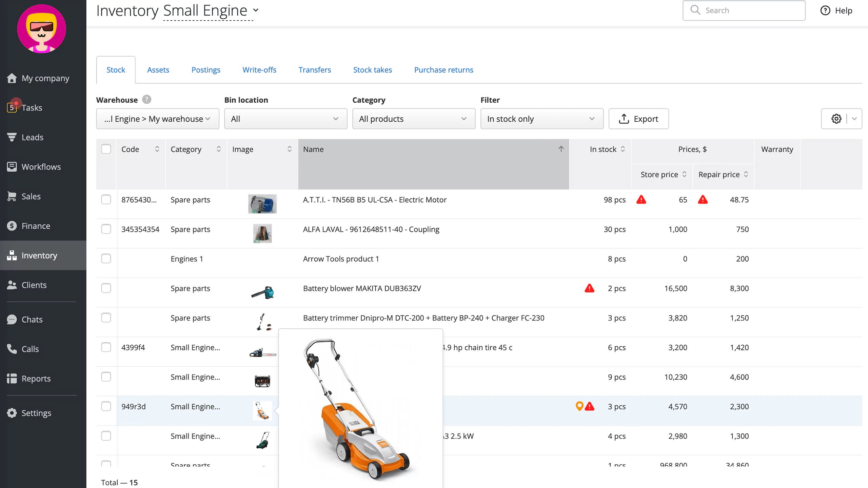868x488 pixels.
Task: Toggle the checkbox on first inventory row
Action: click(106, 200)
